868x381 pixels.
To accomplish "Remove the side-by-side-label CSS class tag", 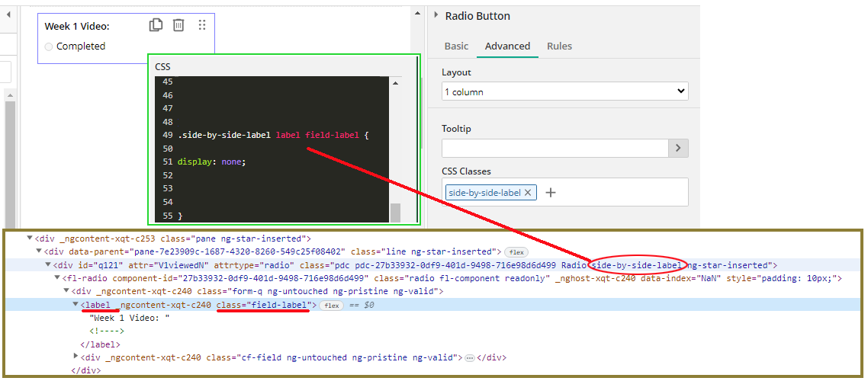I will (528, 193).
